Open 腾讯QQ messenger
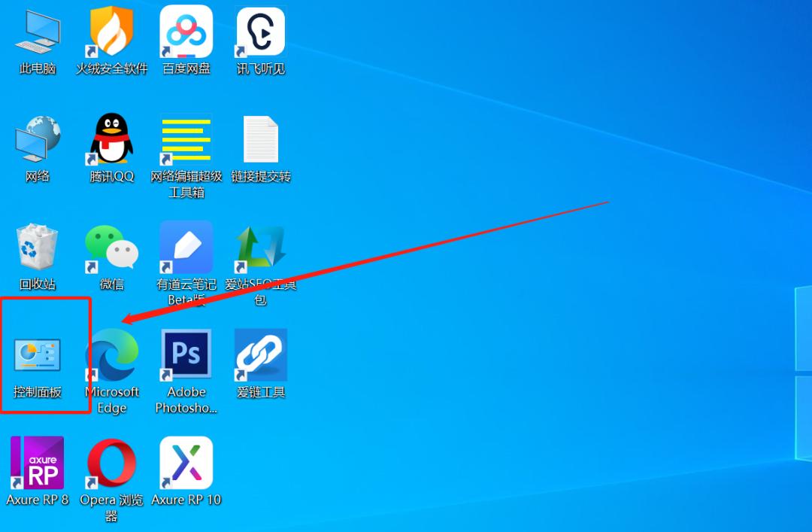This screenshot has height=532, width=812. (111, 139)
